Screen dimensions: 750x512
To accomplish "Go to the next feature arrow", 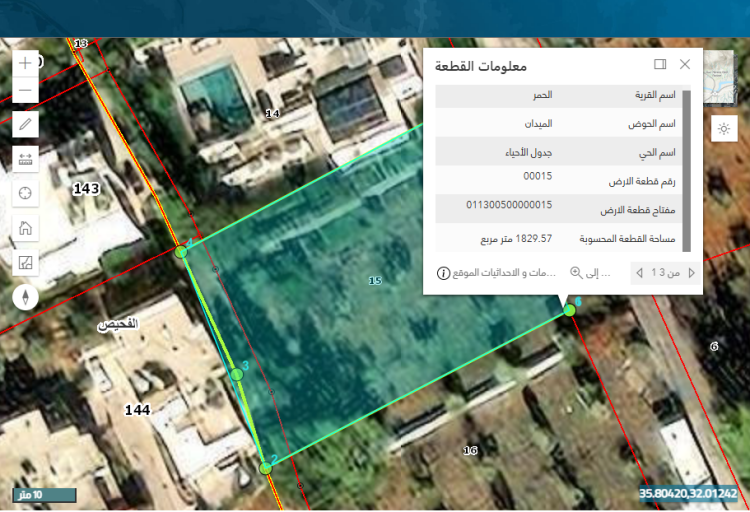I will point(637,273).
